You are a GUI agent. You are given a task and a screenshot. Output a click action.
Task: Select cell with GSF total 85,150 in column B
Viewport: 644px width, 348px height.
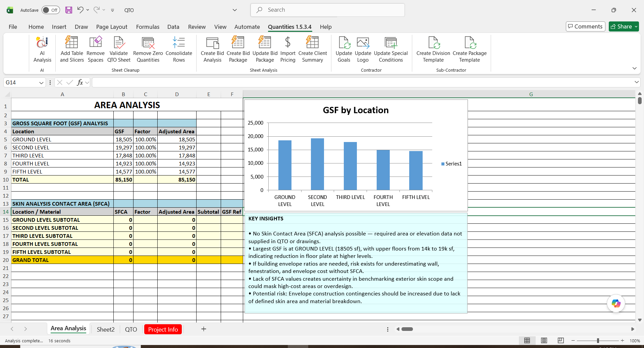(123, 180)
